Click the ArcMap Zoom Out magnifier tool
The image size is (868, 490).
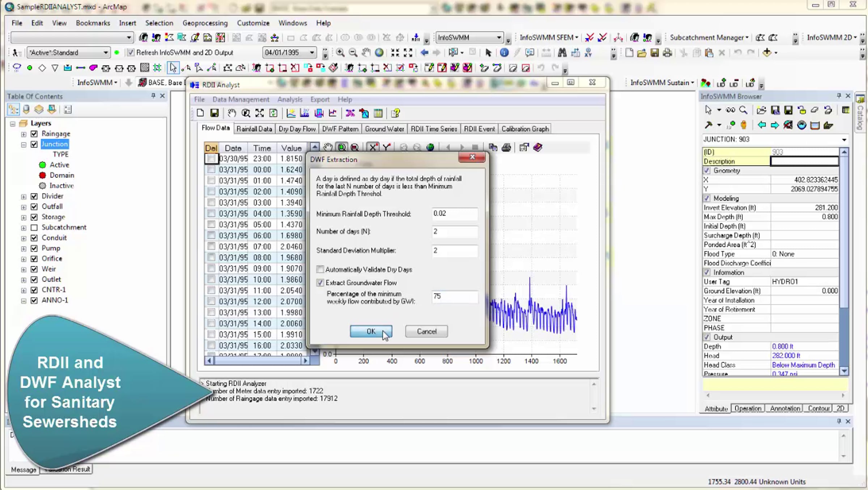click(353, 53)
